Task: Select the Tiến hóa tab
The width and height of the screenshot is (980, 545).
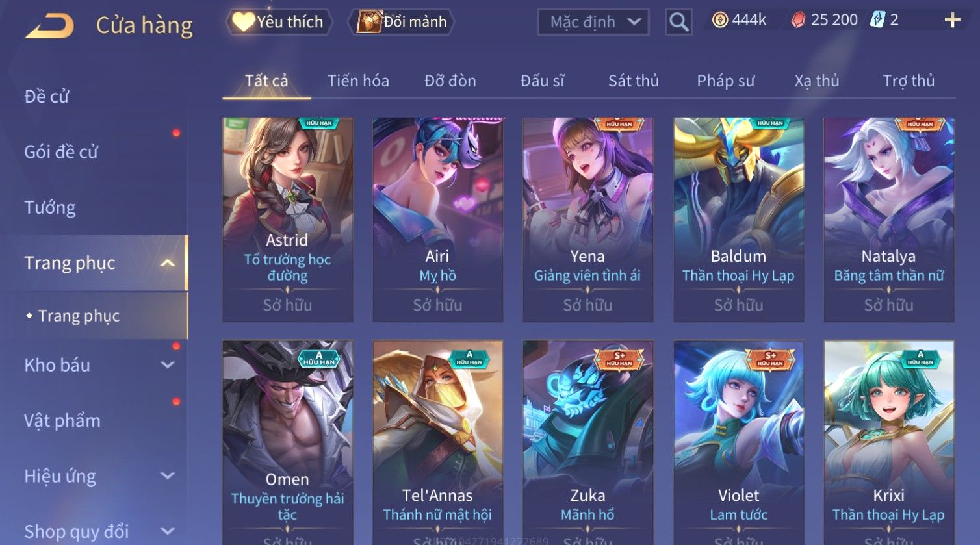Action: 358,81
